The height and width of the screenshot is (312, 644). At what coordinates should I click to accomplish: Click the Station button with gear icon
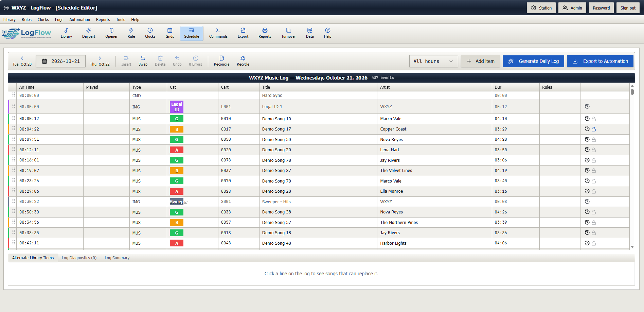click(541, 8)
